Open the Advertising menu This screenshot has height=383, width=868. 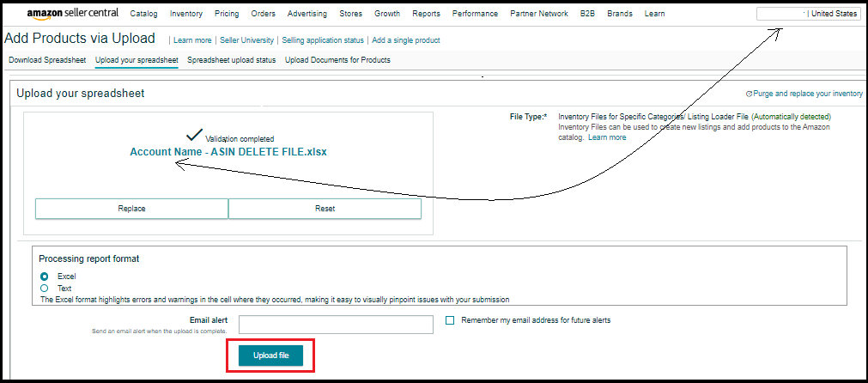coord(307,13)
